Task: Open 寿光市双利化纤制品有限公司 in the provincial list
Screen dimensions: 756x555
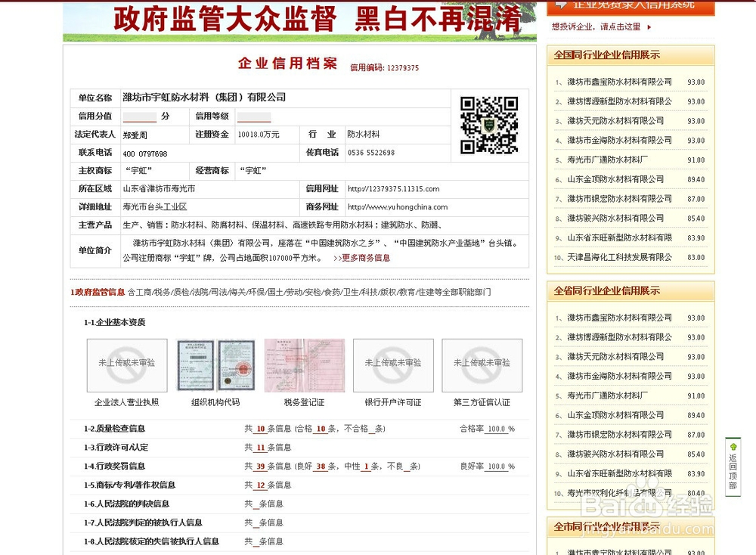Action: point(620,493)
